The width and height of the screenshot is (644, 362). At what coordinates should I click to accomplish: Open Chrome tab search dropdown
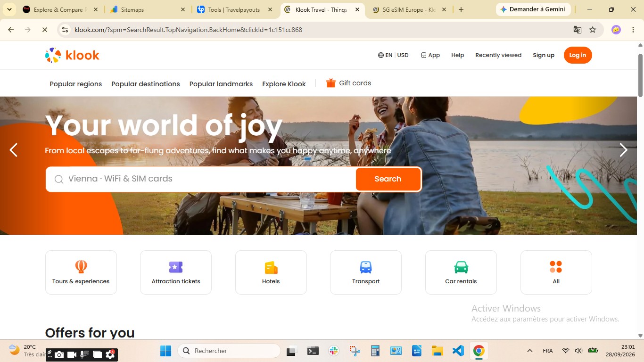(x=9, y=9)
